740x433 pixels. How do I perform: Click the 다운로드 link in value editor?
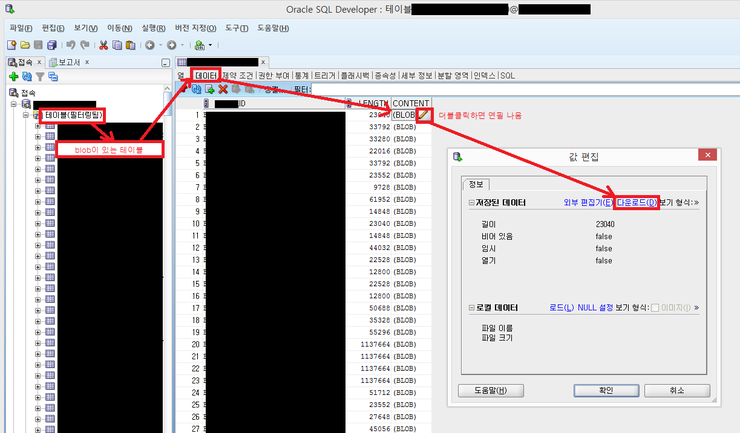[x=637, y=203]
